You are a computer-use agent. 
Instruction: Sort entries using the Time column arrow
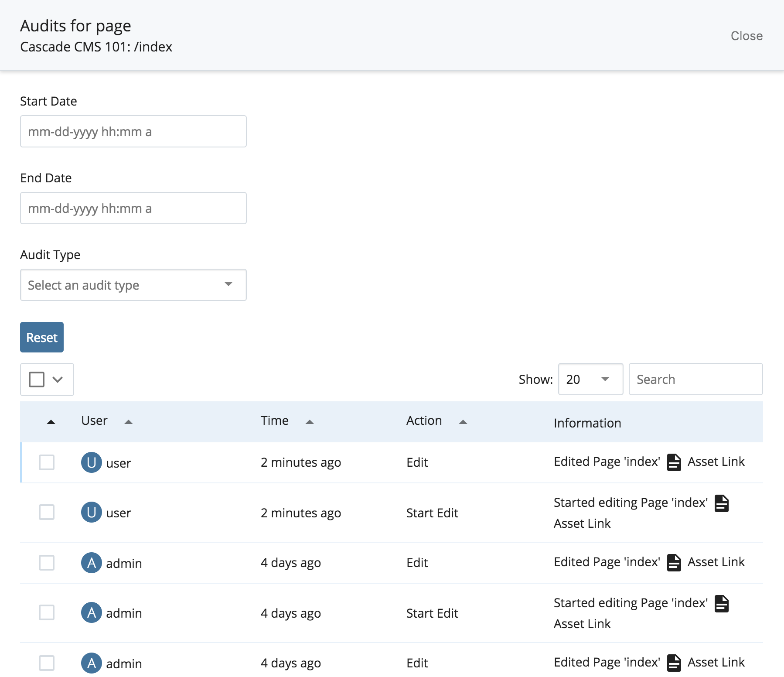click(x=310, y=422)
